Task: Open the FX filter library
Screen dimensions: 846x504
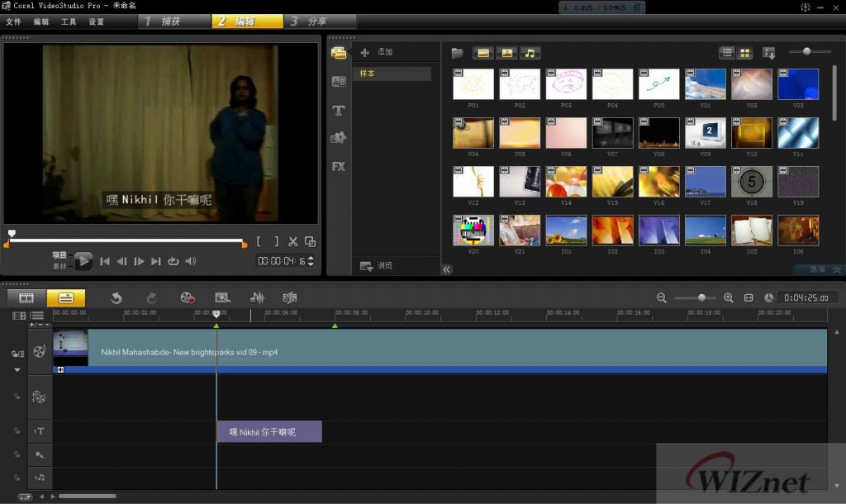Action: point(338,166)
